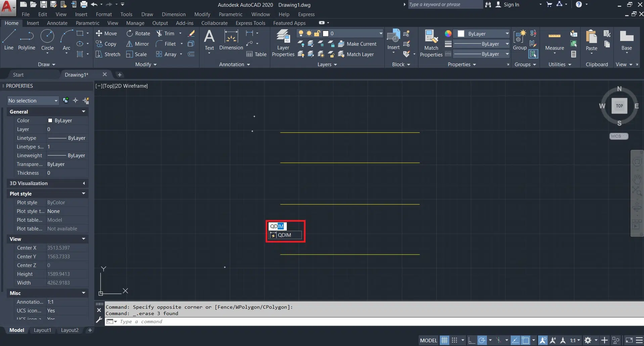The width and height of the screenshot is (644, 346).
Task: Switch to the Annotate ribbon tab
Action: click(x=57, y=23)
